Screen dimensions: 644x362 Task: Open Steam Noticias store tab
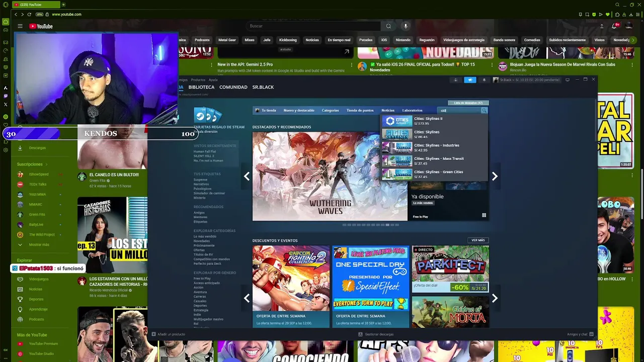388,110
